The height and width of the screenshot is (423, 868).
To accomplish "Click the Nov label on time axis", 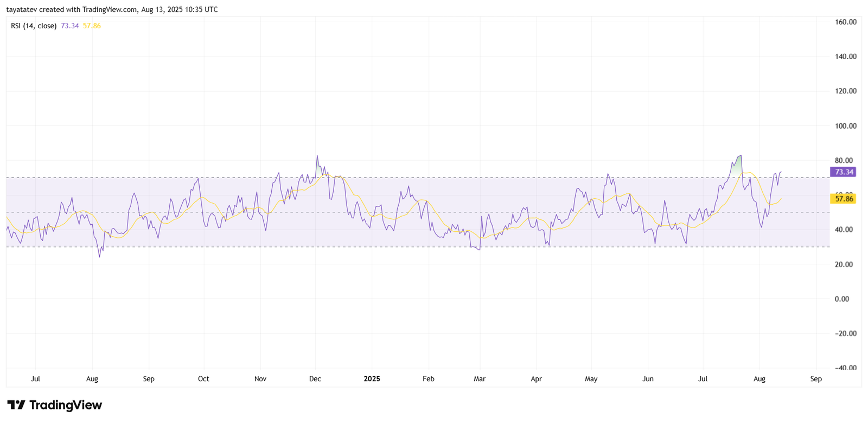I will pyautogui.click(x=260, y=379).
